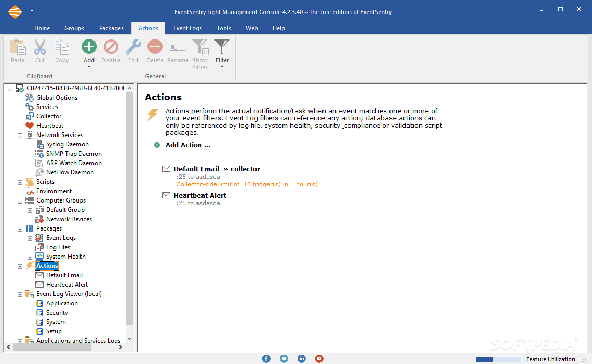
Task: Switch to the Groups ribbon tab
Action: tap(74, 28)
